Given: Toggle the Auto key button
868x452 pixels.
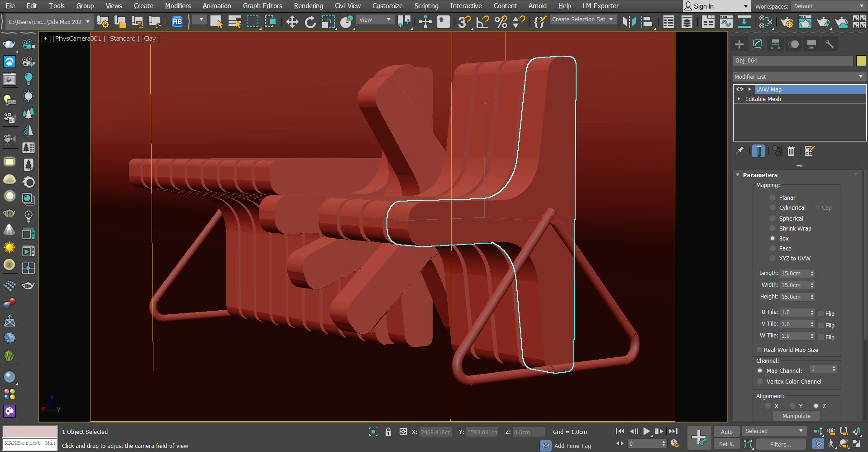Looking at the screenshot, I should click(726, 432).
